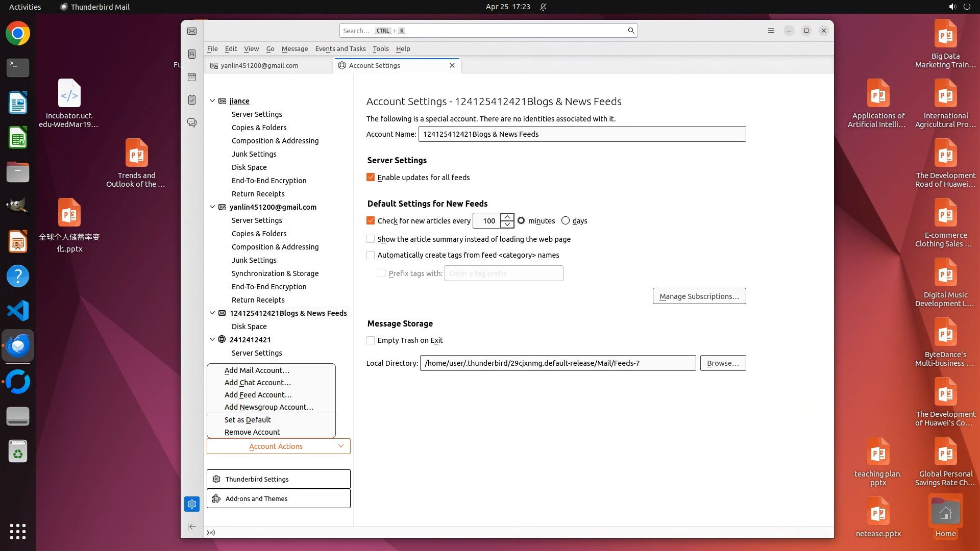Choose 'Add Feed Account…' menu entry
Image resolution: width=980 pixels, height=551 pixels.
click(x=258, y=395)
